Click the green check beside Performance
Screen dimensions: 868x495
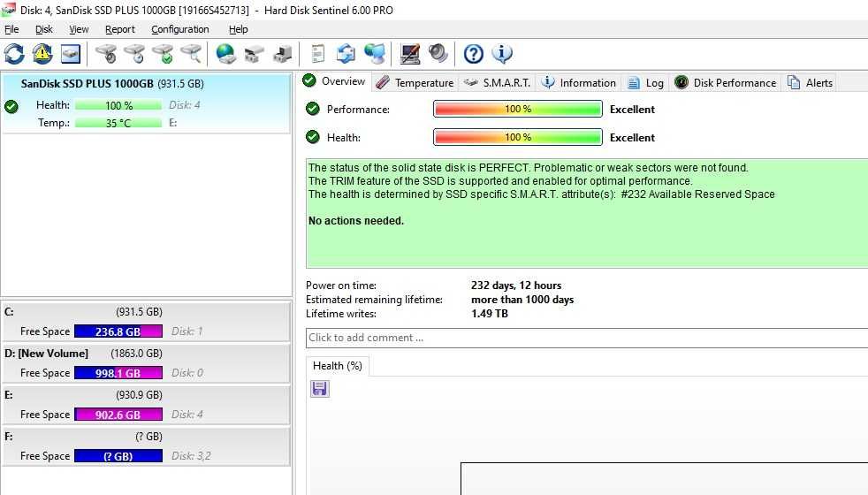(x=313, y=109)
